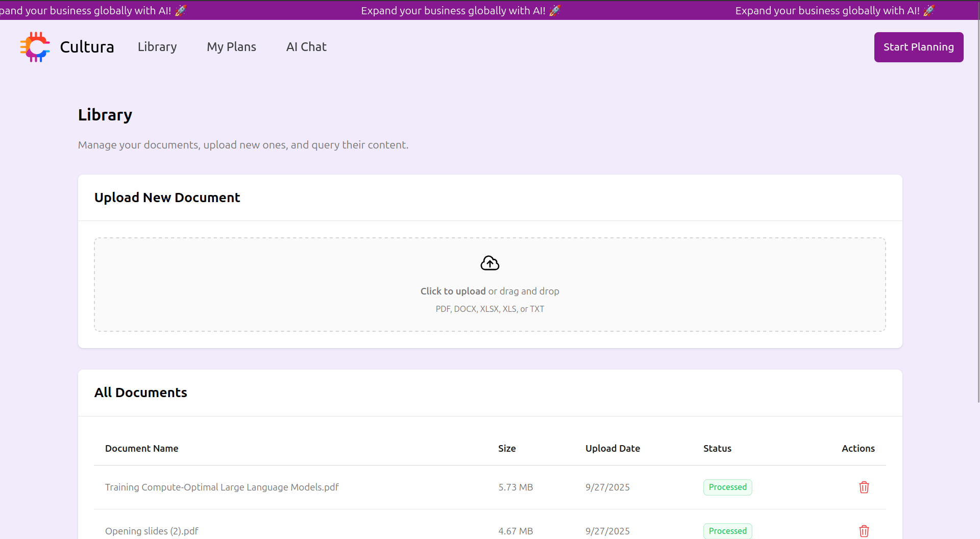Open the Library nav link
Image resolution: width=980 pixels, height=539 pixels.
point(157,47)
